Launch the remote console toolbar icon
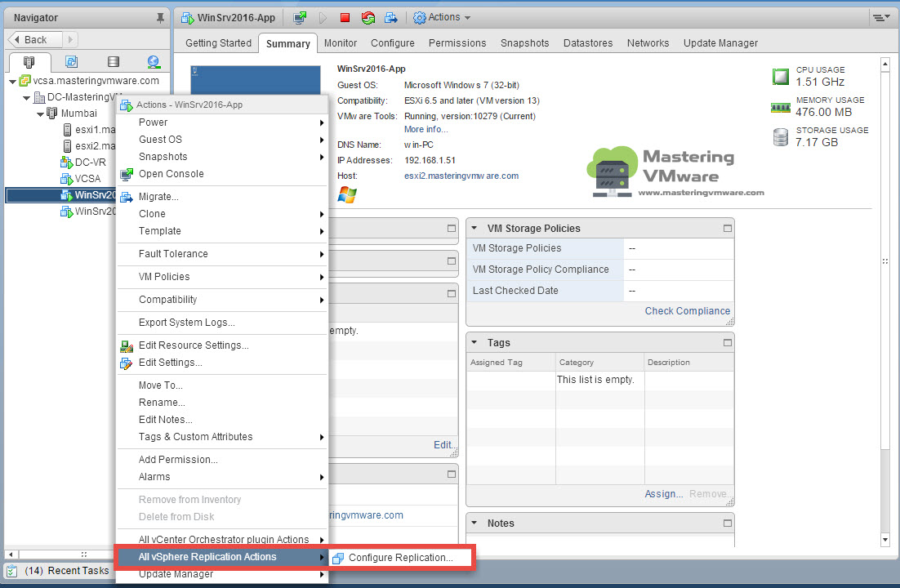The width and height of the screenshot is (900, 588). [x=300, y=18]
